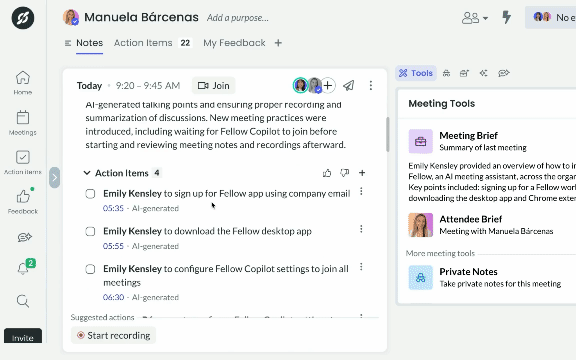The height and width of the screenshot is (360, 576).
Task: Switch to the Action Items tab
Action: coord(143,43)
